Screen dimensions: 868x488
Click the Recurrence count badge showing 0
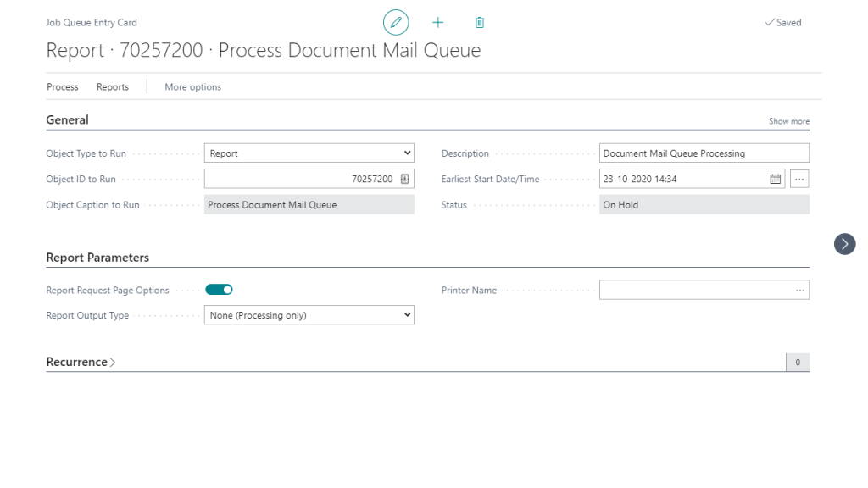tap(797, 362)
